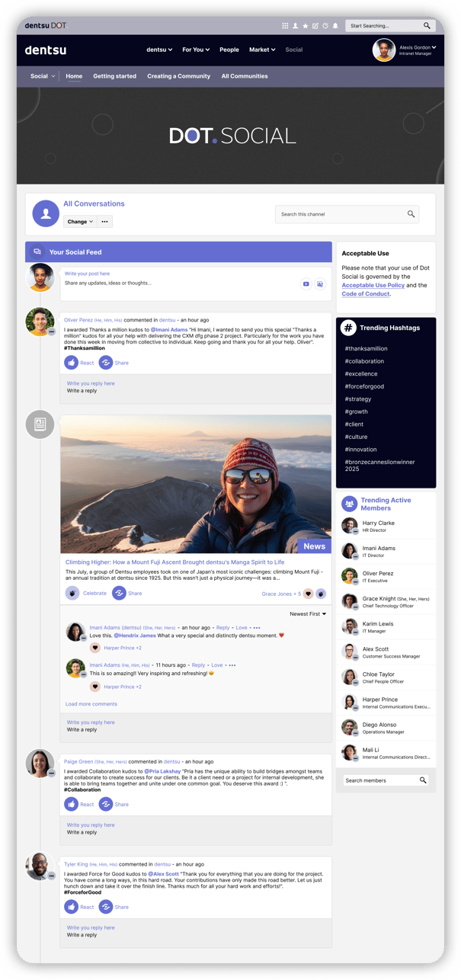Open Creating a Community tab

[x=179, y=76]
